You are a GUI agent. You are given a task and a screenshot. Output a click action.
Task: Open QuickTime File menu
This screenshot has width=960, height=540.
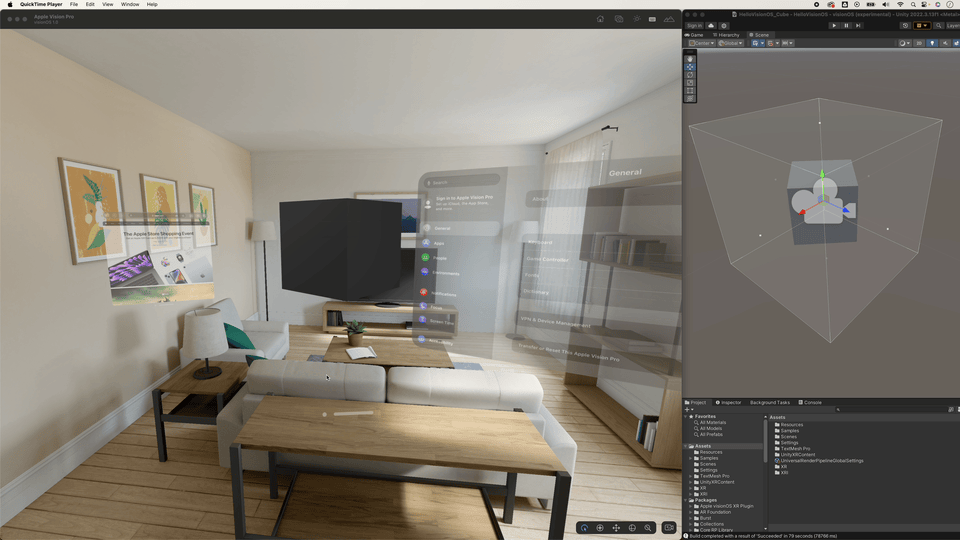coord(73,4)
